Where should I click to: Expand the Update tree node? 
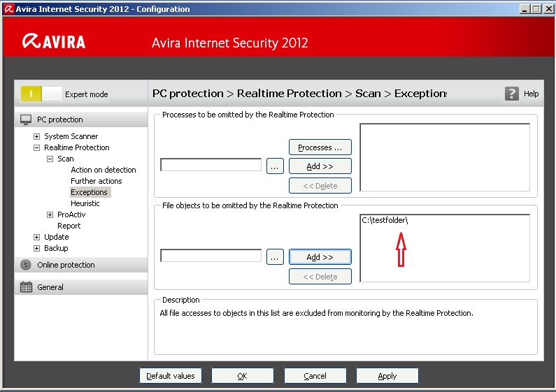pyautogui.click(x=36, y=237)
